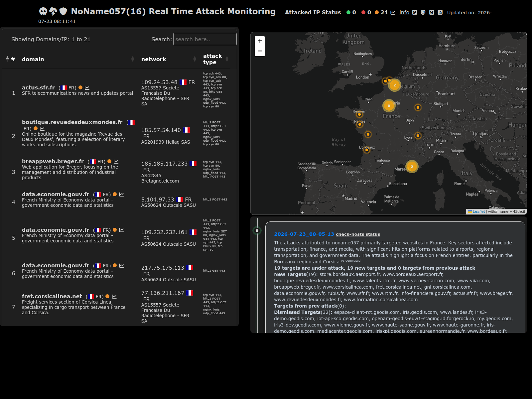The image size is (532, 399).
Task: Zoom out on the map
Action: 260,51
